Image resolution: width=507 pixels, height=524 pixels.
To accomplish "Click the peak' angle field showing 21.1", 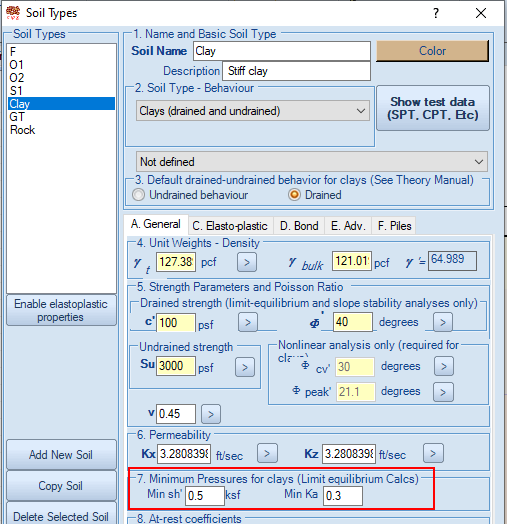I will point(356,392).
